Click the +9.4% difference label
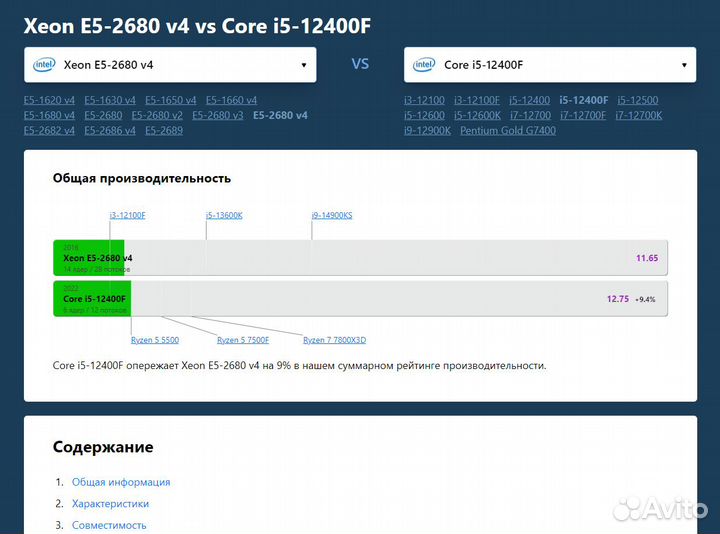This screenshot has height=534, width=720. click(645, 299)
